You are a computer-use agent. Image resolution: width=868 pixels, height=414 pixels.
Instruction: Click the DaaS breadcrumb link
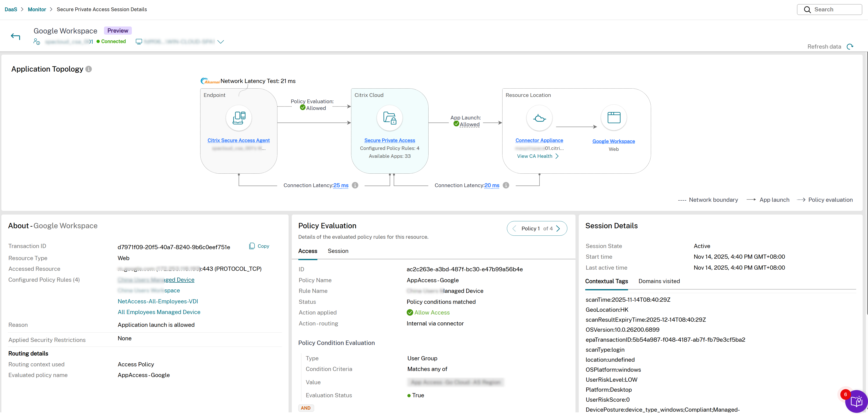pos(11,10)
